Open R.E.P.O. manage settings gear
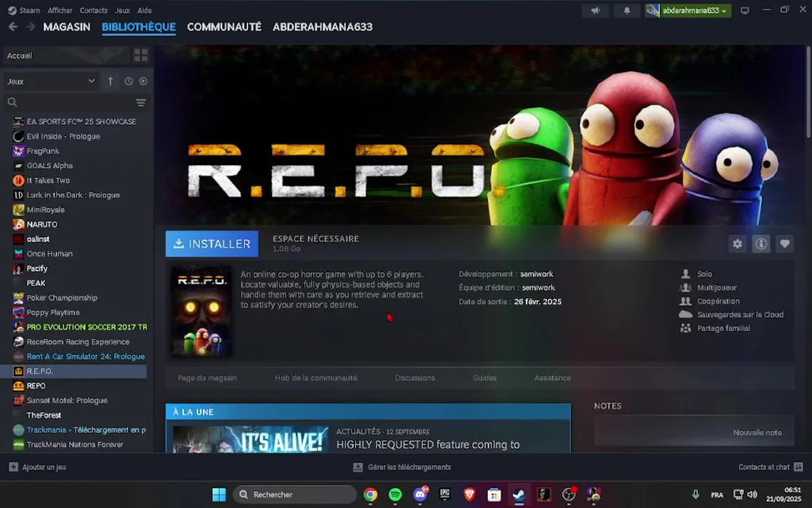The height and width of the screenshot is (508, 812). pyautogui.click(x=737, y=243)
